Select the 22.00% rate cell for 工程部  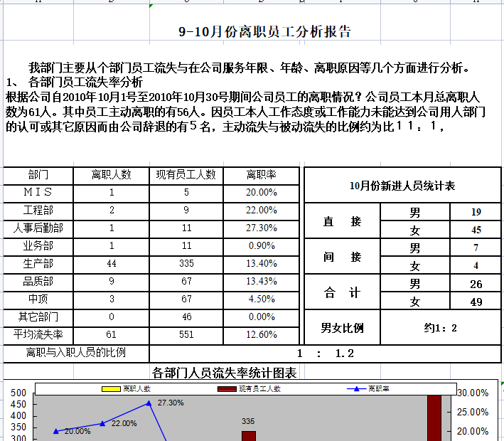pyautogui.click(x=262, y=211)
